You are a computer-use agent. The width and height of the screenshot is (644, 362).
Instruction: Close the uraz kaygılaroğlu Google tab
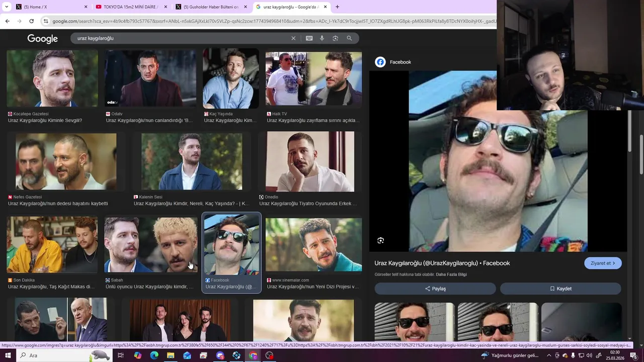tap(326, 7)
